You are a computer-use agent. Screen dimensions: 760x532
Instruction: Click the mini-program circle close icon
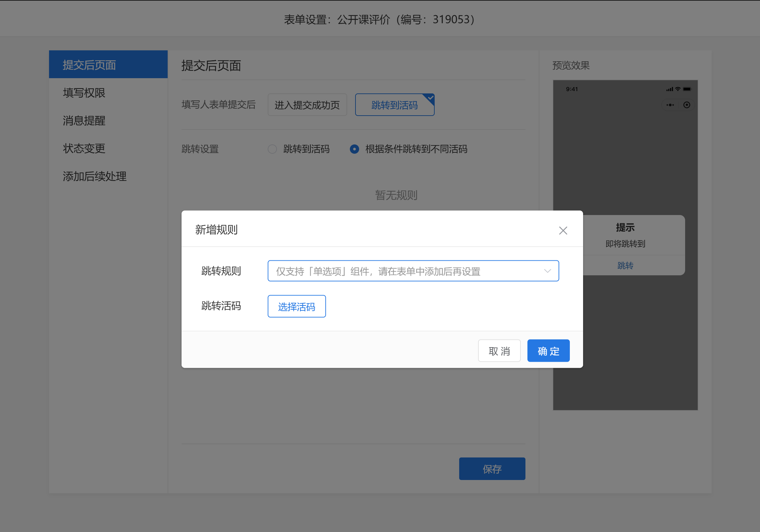pos(687,105)
